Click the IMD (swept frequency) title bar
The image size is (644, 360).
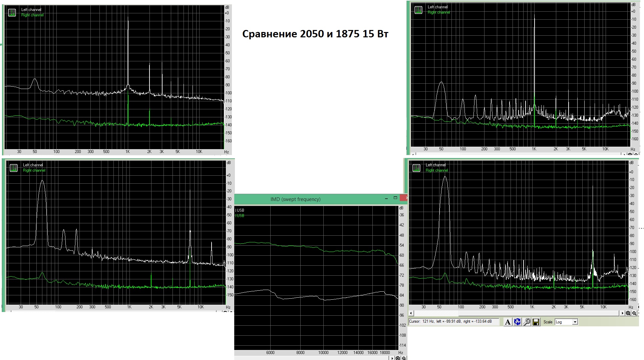point(295,199)
